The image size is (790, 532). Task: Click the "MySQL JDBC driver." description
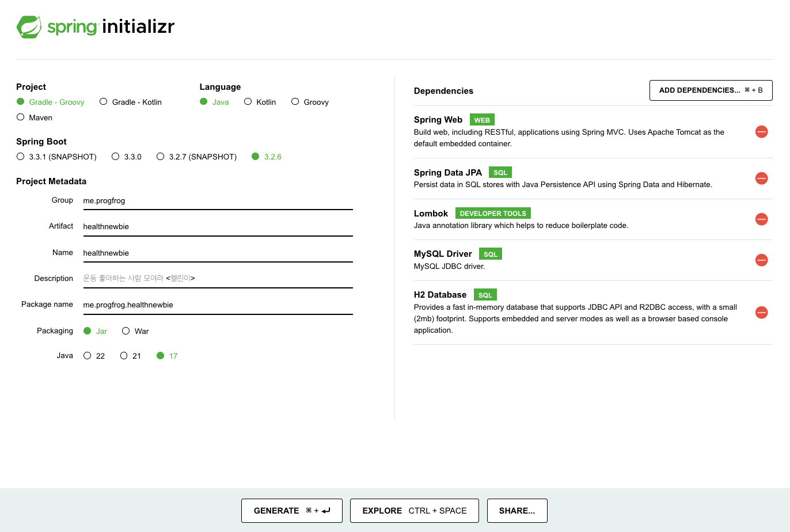click(x=450, y=267)
